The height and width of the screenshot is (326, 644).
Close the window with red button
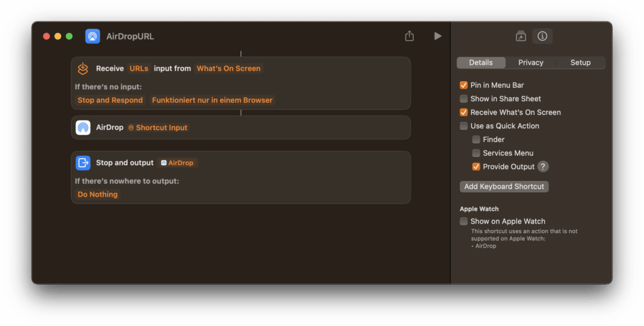point(47,36)
